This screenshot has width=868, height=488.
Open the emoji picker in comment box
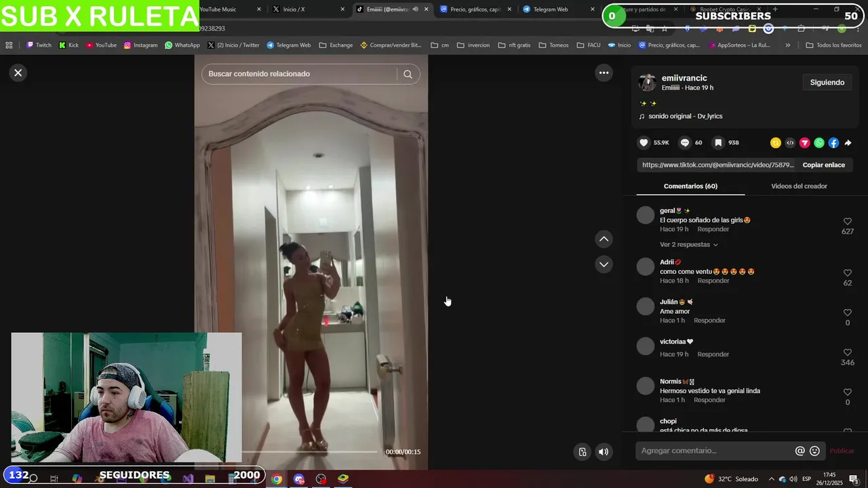(815, 451)
